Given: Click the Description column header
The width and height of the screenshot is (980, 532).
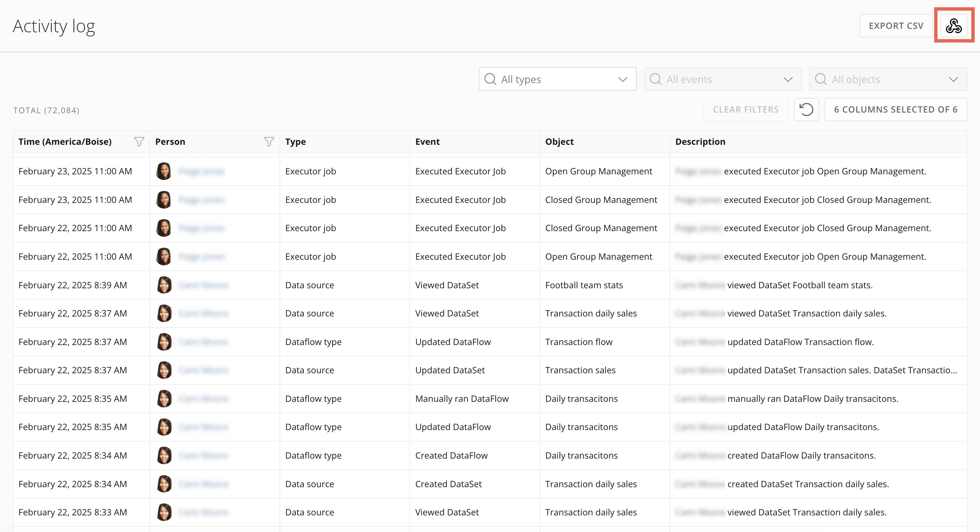Looking at the screenshot, I should coord(700,142).
